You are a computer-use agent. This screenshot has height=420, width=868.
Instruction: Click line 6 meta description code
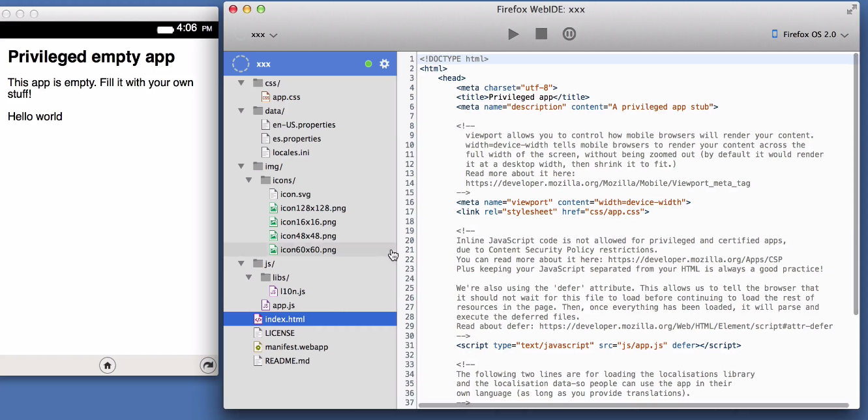[x=587, y=107]
